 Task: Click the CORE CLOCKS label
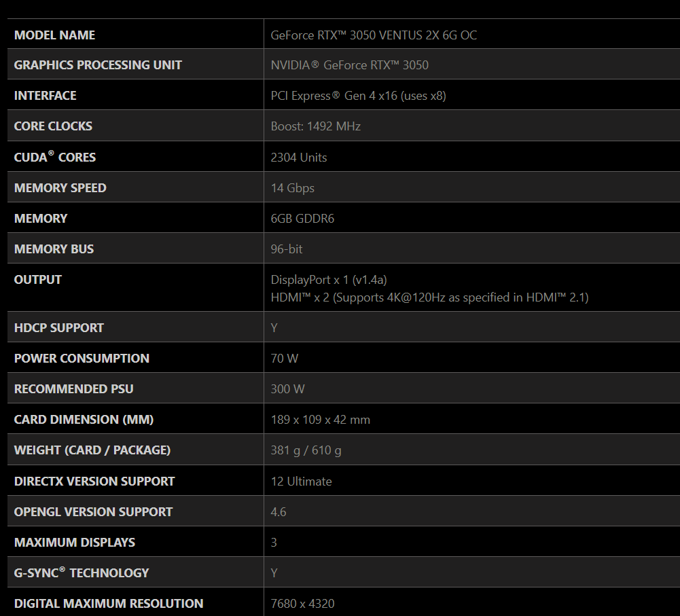[x=53, y=126]
